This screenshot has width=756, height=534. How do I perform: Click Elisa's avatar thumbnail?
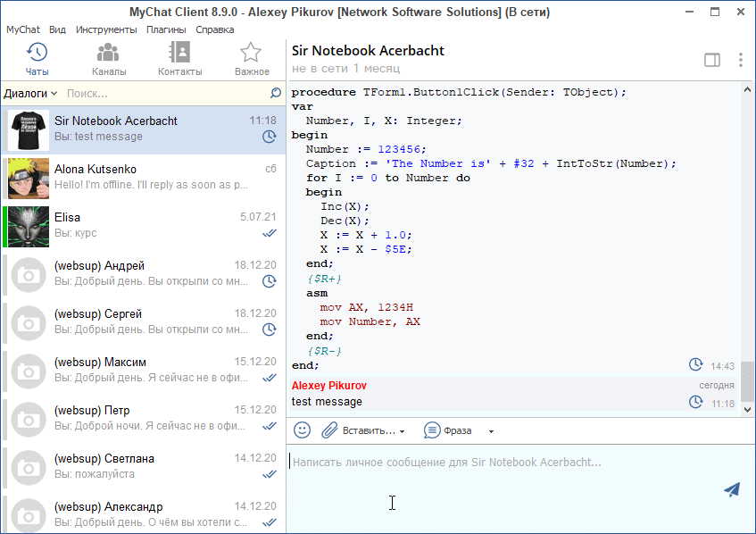(x=29, y=226)
